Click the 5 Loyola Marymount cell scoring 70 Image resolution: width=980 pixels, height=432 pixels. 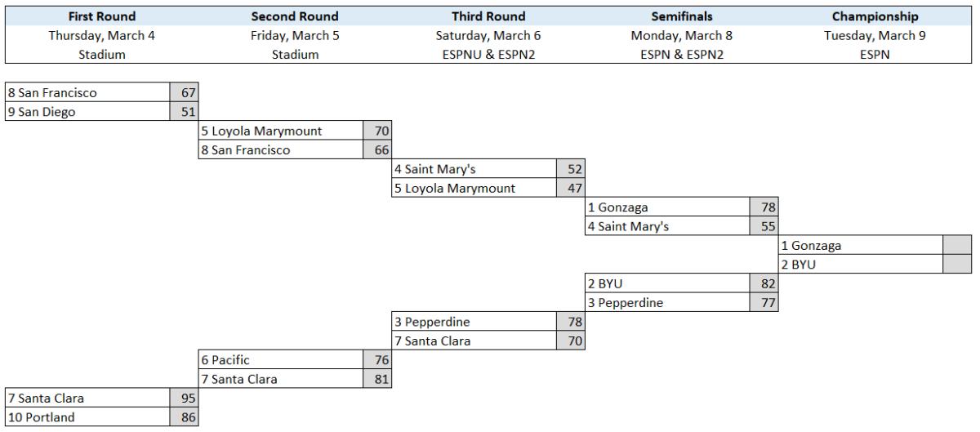coord(279,131)
